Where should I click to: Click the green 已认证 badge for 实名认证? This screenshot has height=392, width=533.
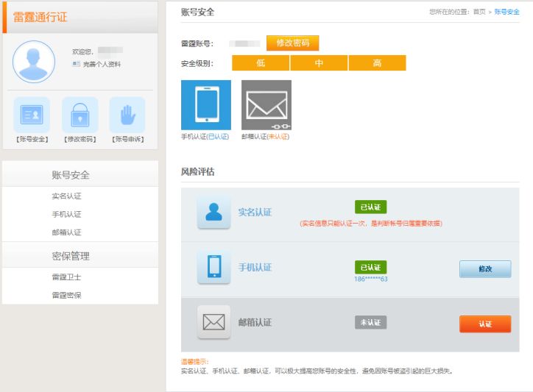(370, 207)
